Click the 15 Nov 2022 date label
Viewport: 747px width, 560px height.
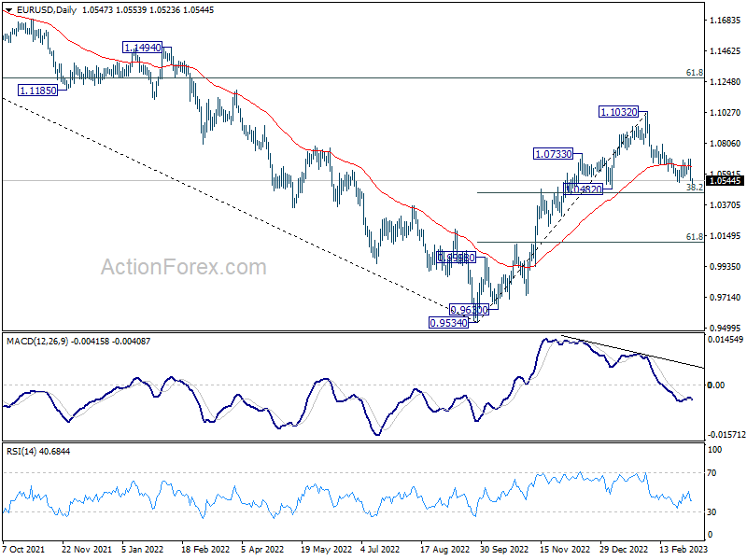point(565,549)
